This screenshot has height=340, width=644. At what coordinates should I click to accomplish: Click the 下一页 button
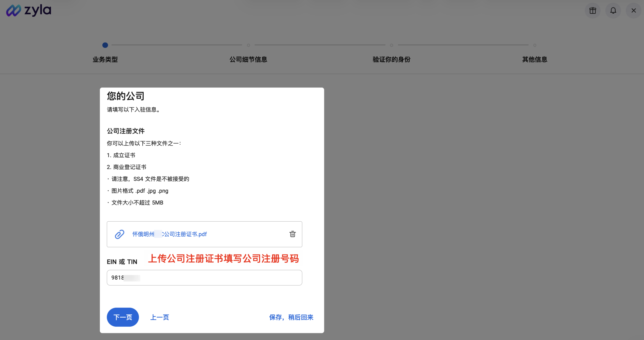point(123,317)
